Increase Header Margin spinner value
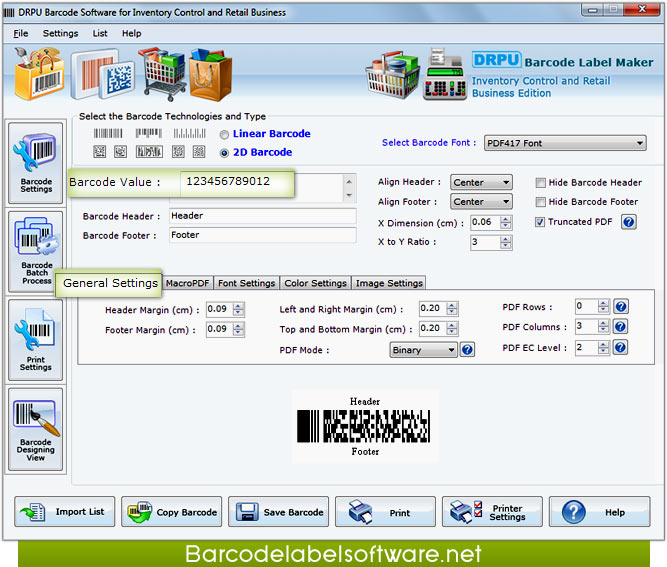This screenshot has height=567, width=667. tap(239, 306)
